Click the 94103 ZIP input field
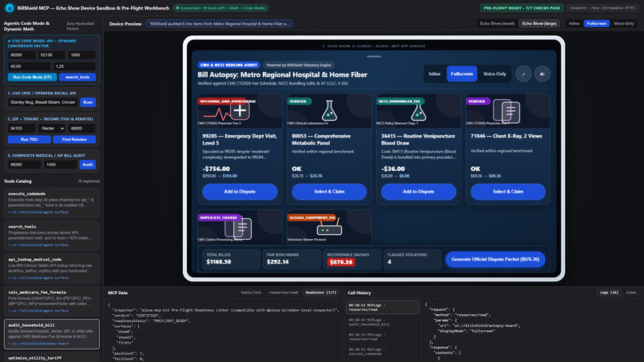This screenshot has height=362, width=644. click(22, 128)
